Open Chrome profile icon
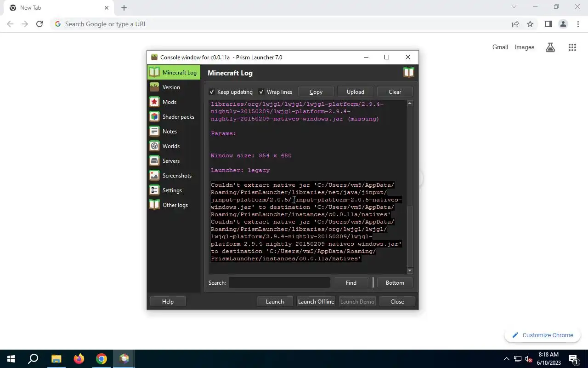Screen dimensions: 588x368 563,24
